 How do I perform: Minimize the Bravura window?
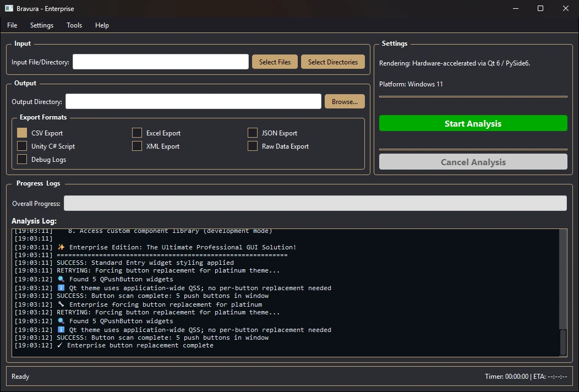tap(516, 8)
